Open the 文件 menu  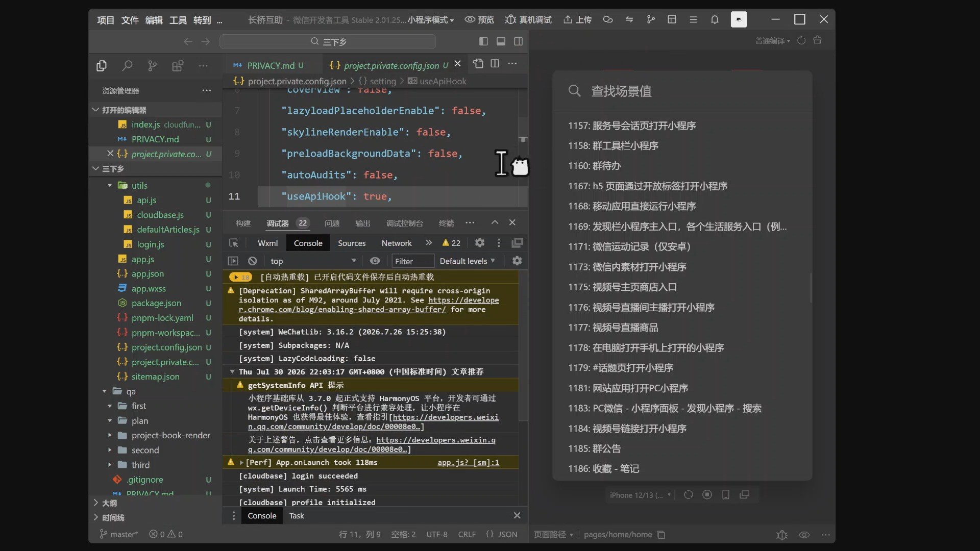click(130, 20)
